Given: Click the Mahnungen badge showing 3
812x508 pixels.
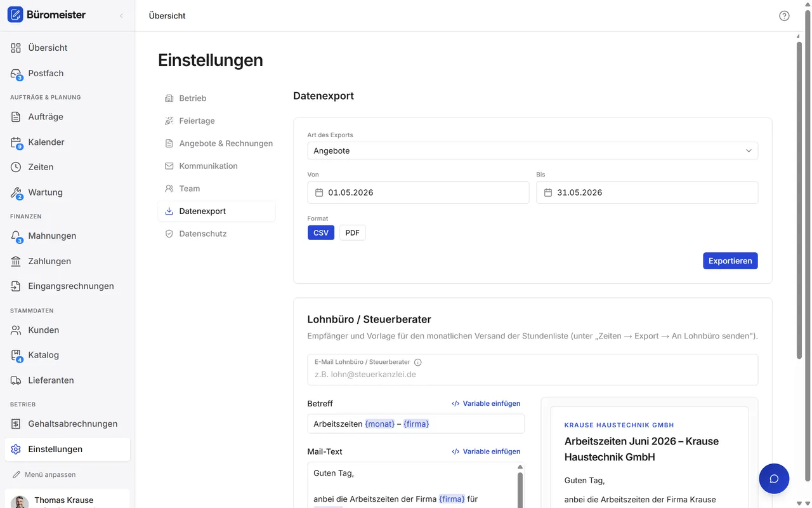Looking at the screenshot, I should tap(20, 241).
